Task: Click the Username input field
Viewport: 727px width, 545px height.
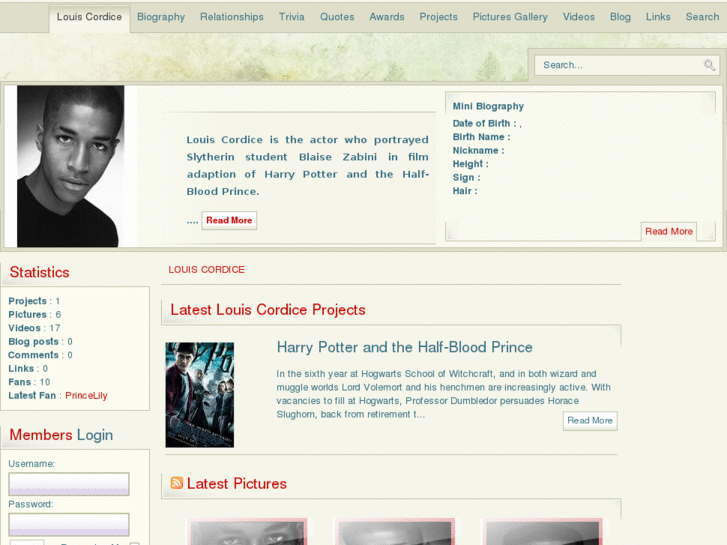Action: tap(69, 484)
